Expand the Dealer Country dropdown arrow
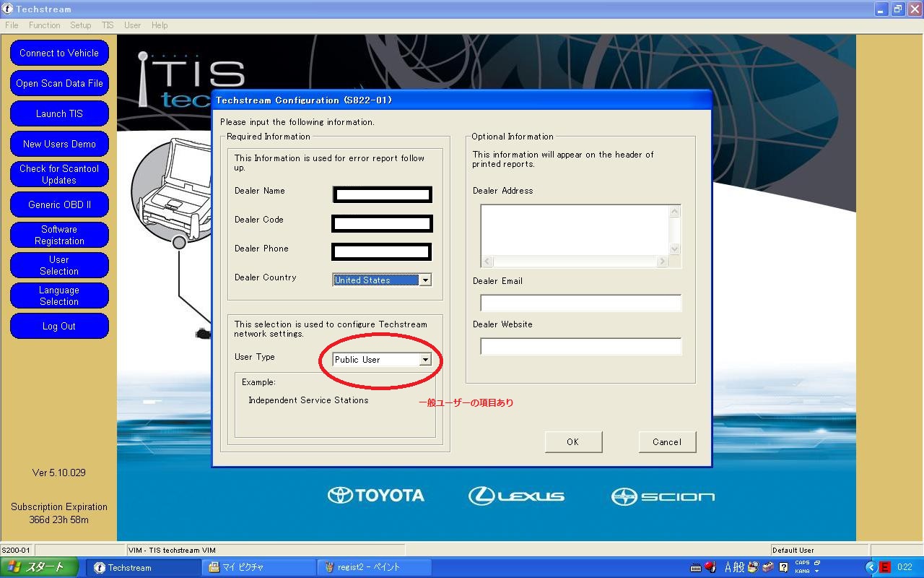924x578 pixels. click(x=425, y=280)
